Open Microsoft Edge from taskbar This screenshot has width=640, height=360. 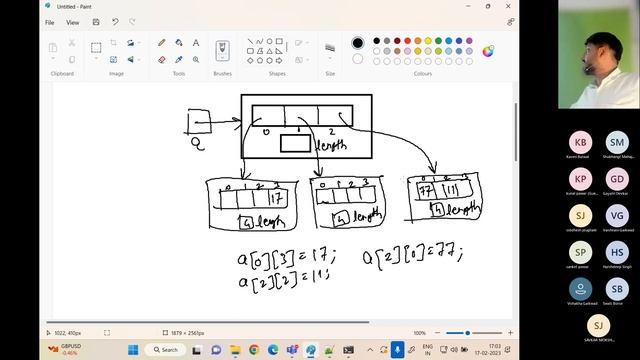[273, 350]
